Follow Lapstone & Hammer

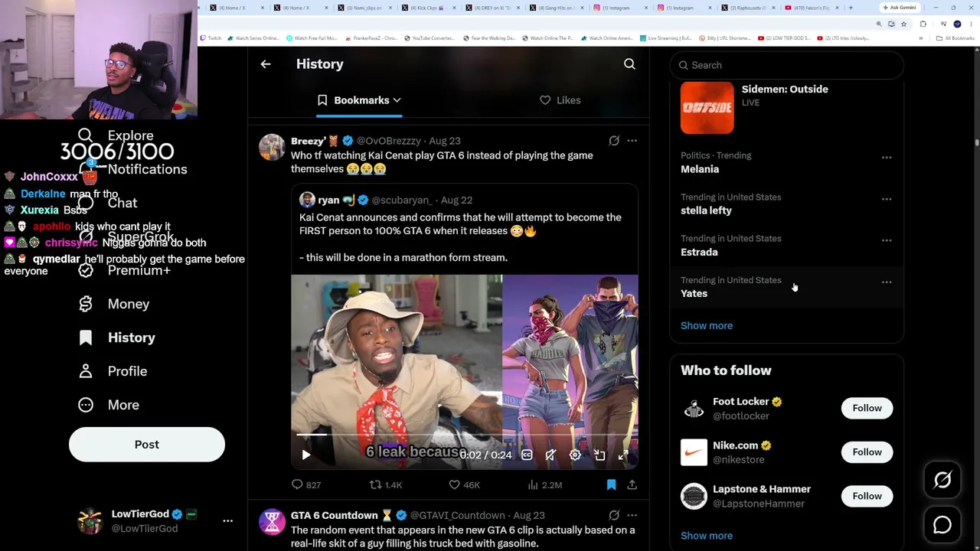click(x=867, y=496)
